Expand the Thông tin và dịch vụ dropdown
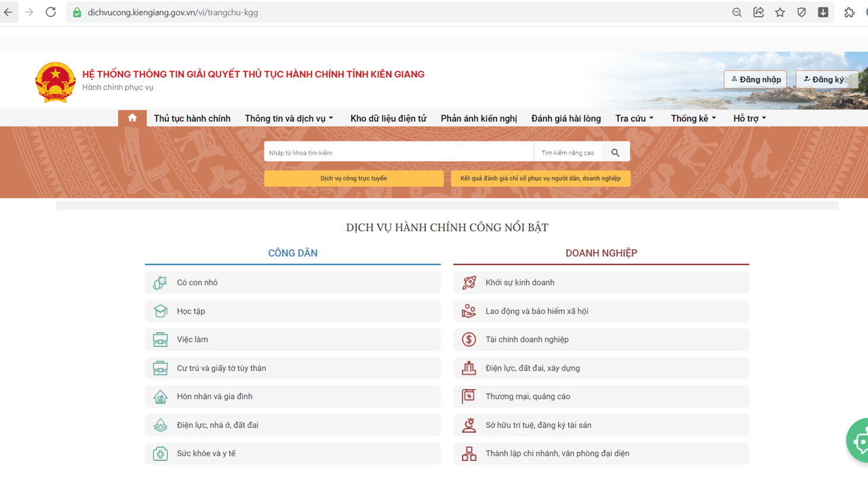Image resolution: width=868 pixels, height=488 pixels. tap(289, 119)
